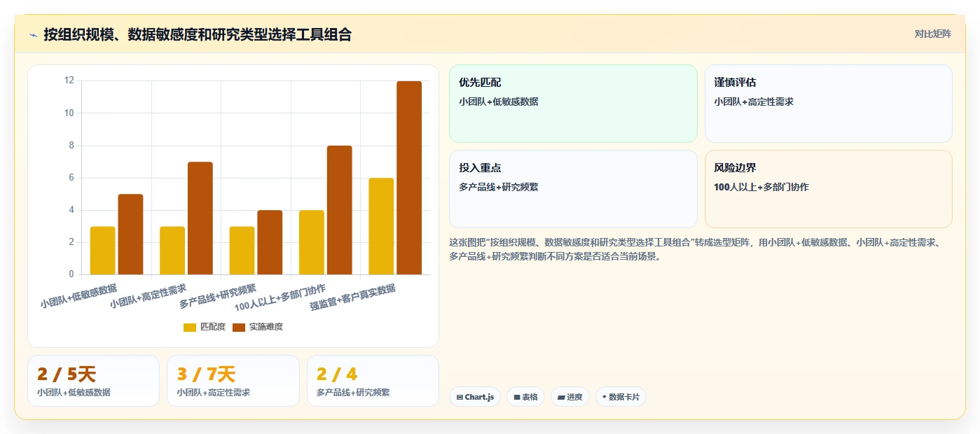
Task: Click the icon inside the Chart.js tag
Action: (460, 397)
